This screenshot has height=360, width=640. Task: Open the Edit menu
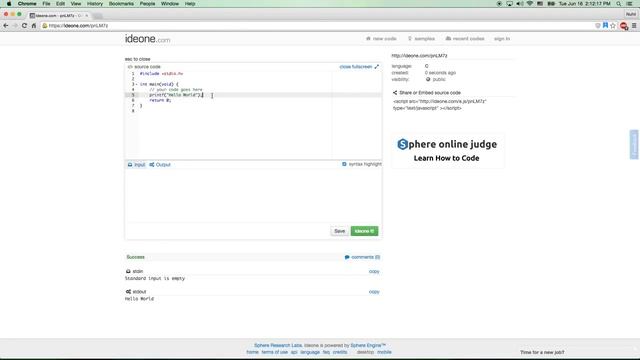60,4
